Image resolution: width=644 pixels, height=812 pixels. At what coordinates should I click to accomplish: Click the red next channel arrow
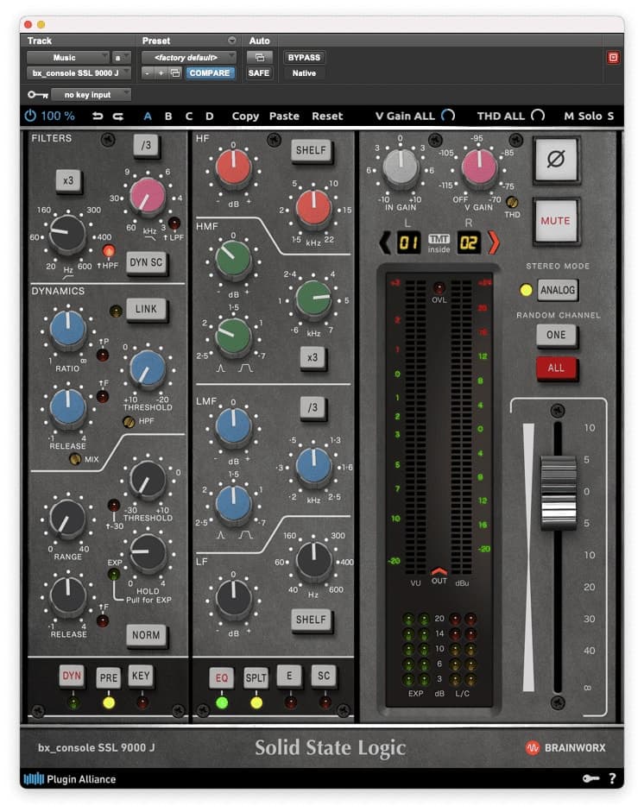(493, 242)
